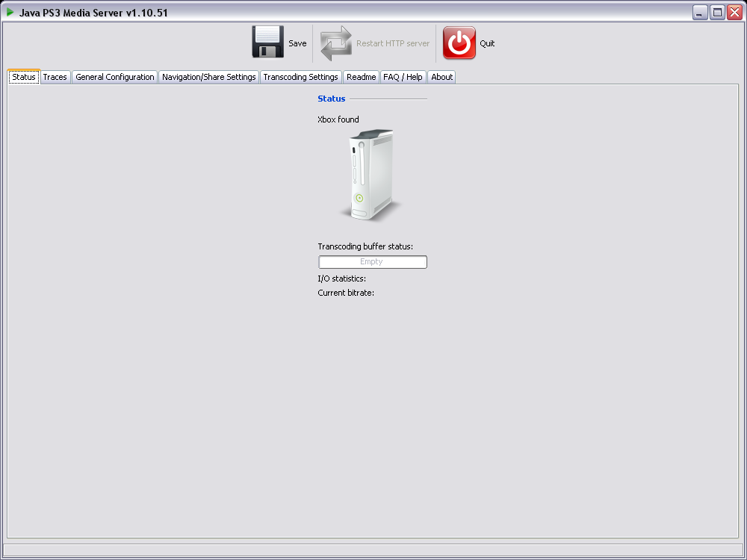
Task: Go to Navigation/Share Settings tab
Action: (x=208, y=77)
